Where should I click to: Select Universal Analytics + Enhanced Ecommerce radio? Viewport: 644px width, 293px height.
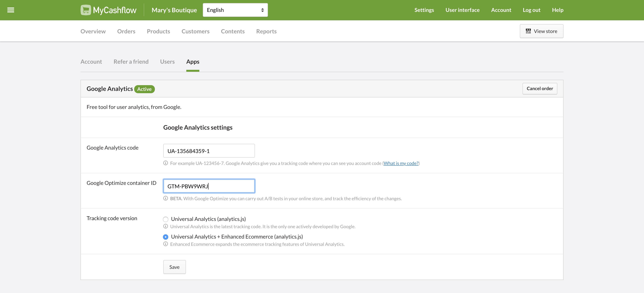tap(165, 237)
